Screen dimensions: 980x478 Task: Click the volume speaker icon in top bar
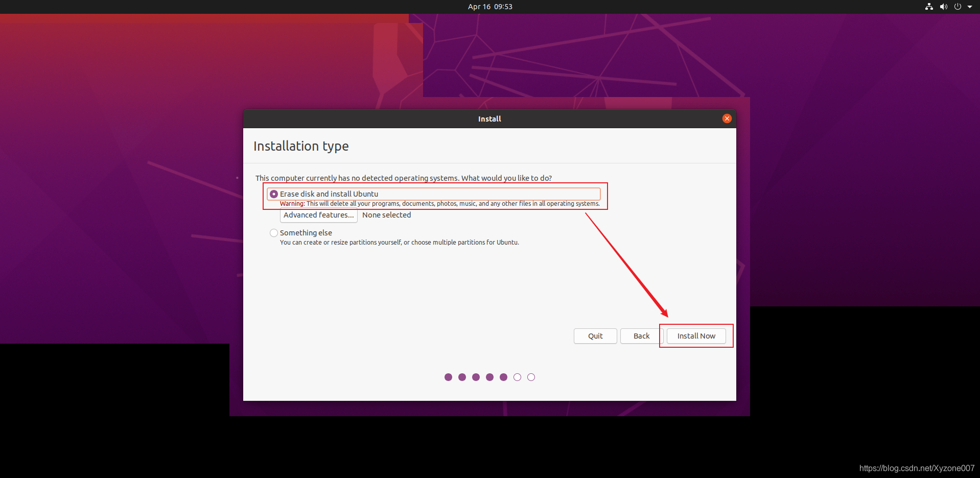[943, 7]
